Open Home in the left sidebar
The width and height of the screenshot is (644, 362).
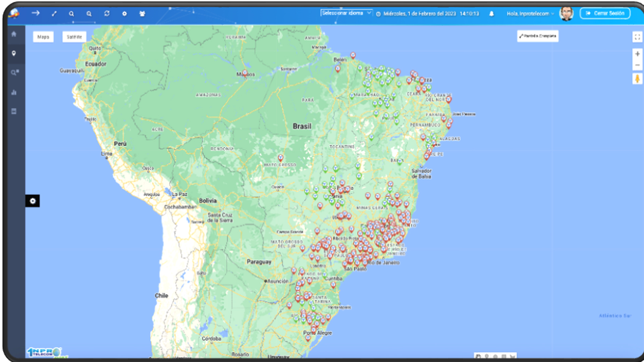14,34
